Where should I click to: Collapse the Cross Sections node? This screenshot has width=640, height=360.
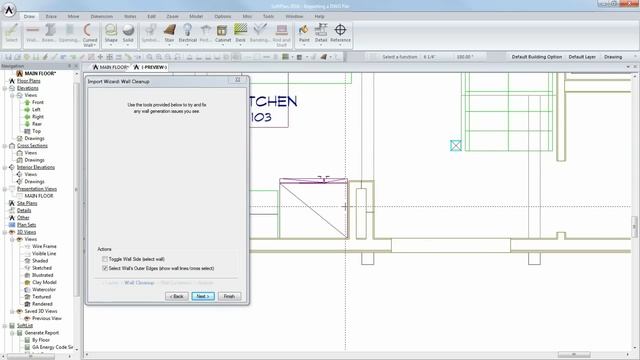point(5,146)
